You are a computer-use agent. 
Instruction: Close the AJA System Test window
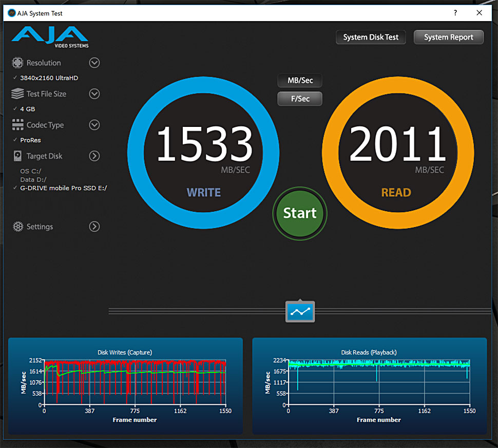pyautogui.click(x=480, y=13)
